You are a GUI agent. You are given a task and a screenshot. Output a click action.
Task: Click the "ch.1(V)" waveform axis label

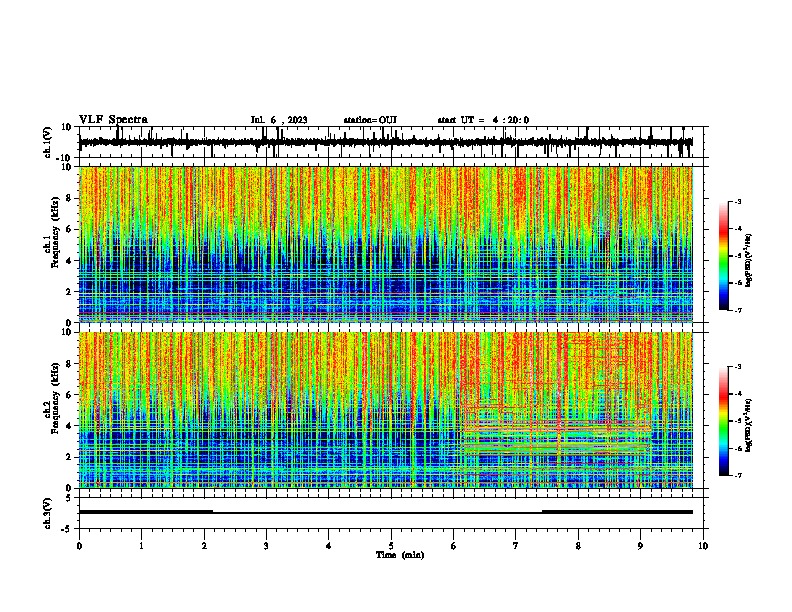point(48,142)
